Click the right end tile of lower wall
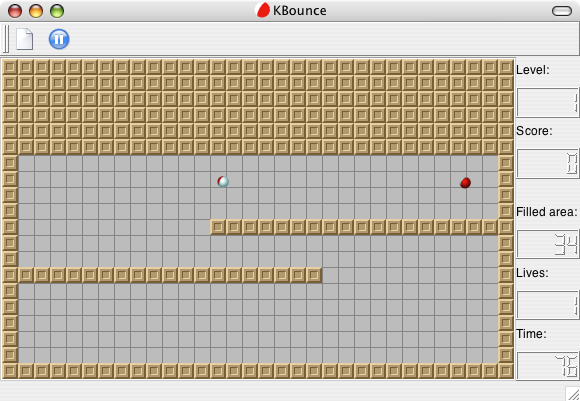This screenshot has width=580, height=401. 314,275
